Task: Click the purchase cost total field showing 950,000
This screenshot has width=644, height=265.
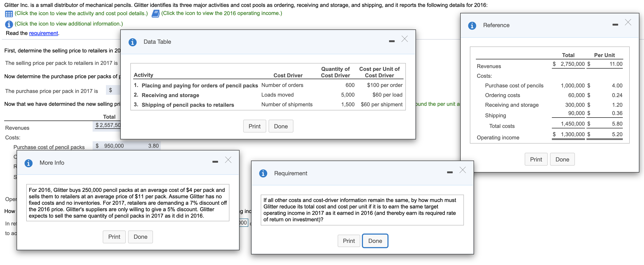Action: point(114,146)
